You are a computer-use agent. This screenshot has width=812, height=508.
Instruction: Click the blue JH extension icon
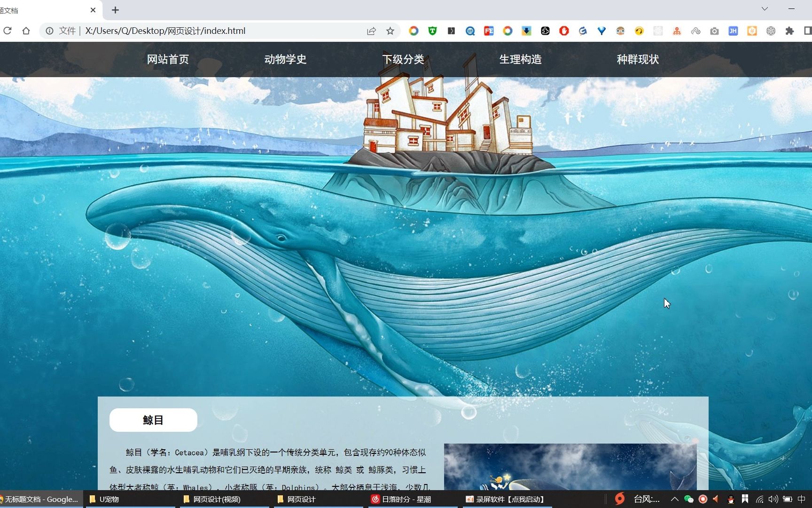click(x=733, y=31)
